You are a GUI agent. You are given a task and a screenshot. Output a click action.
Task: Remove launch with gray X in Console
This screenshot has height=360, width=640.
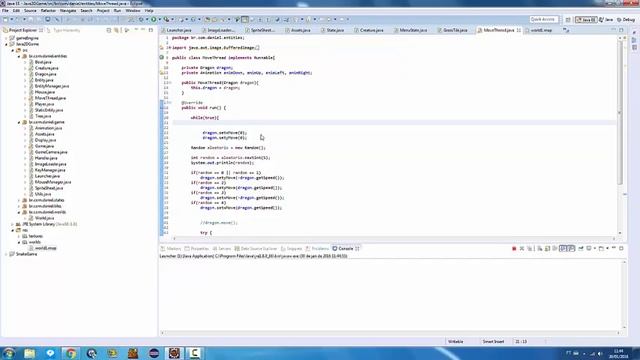pos(522,249)
